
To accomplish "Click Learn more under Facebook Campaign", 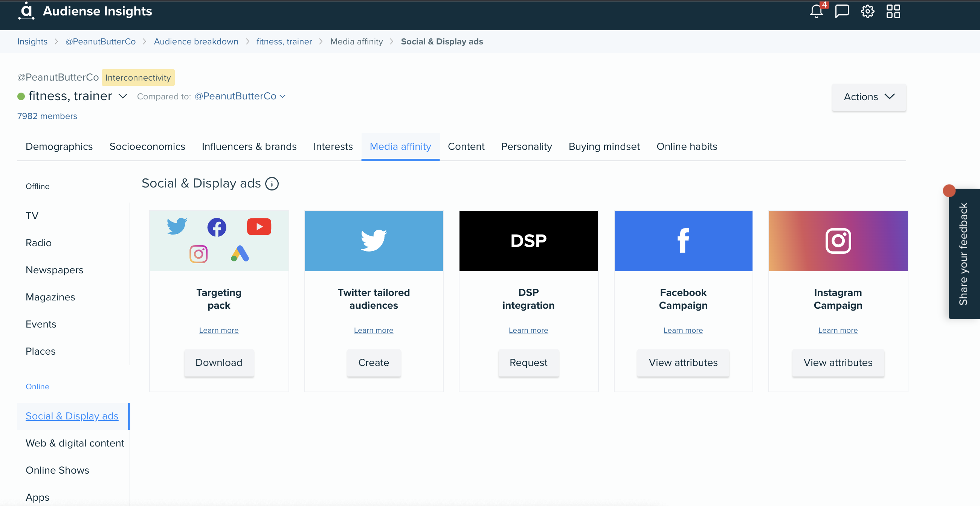I will click(683, 330).
